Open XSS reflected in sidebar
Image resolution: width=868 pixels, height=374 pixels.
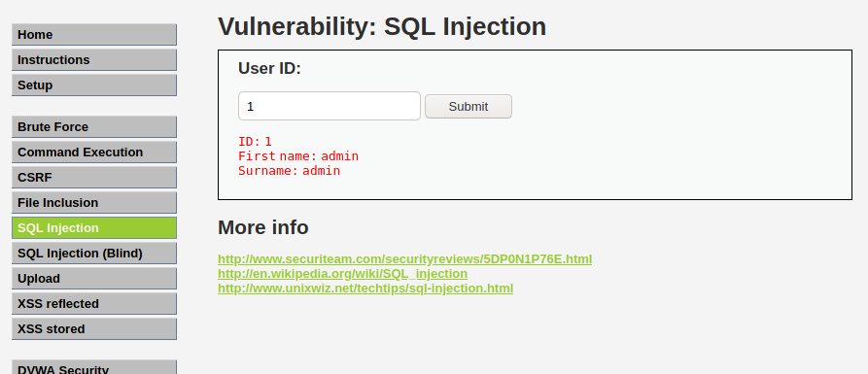[x=94, y=304]
